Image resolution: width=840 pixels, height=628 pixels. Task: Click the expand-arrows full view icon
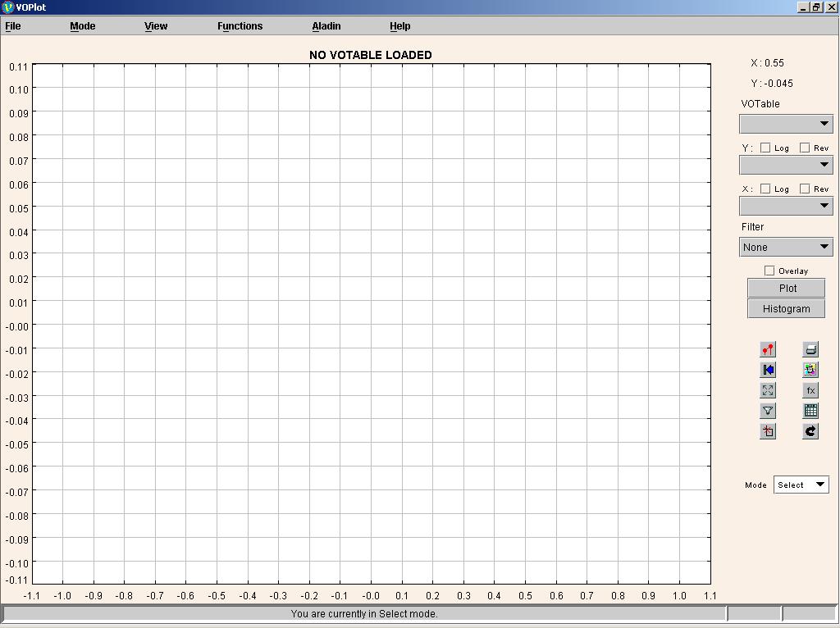point(768,391)
